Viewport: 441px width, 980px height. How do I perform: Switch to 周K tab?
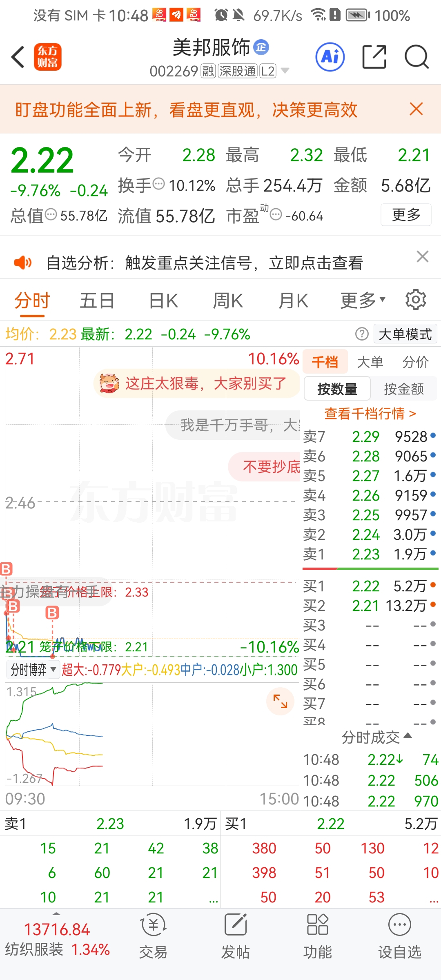click(228, 301)
